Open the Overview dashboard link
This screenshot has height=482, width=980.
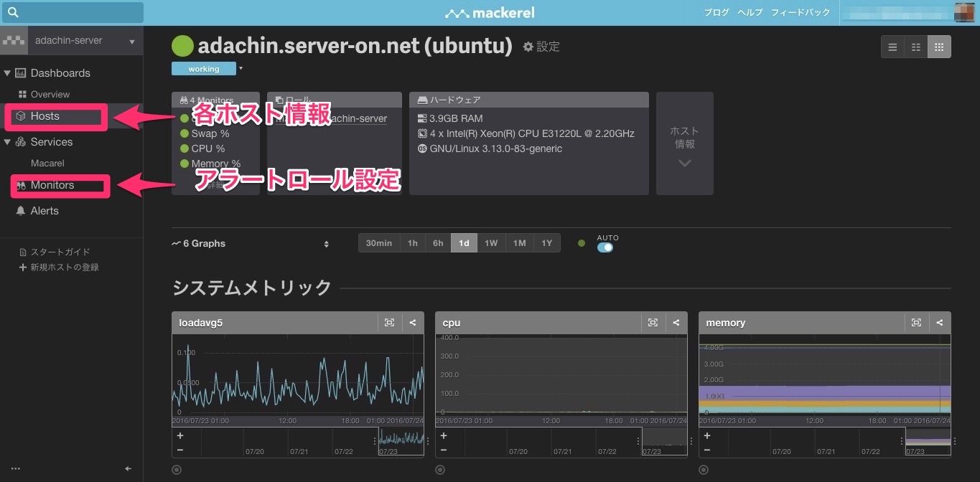point(50,95)
